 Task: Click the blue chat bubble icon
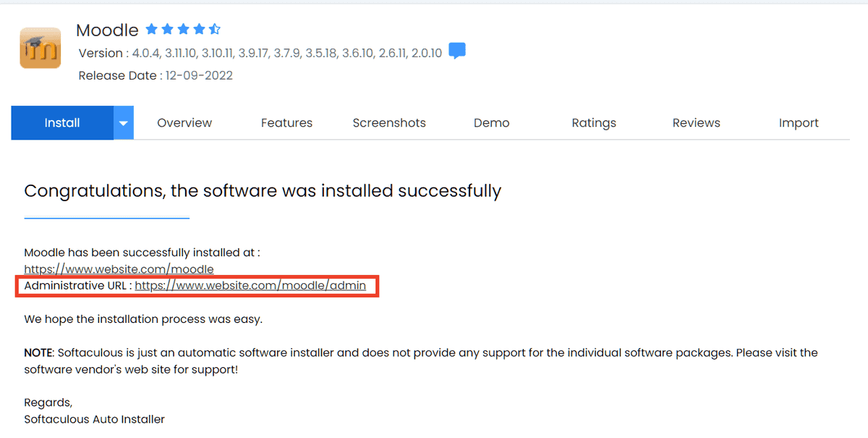click(x=457, y=51)
